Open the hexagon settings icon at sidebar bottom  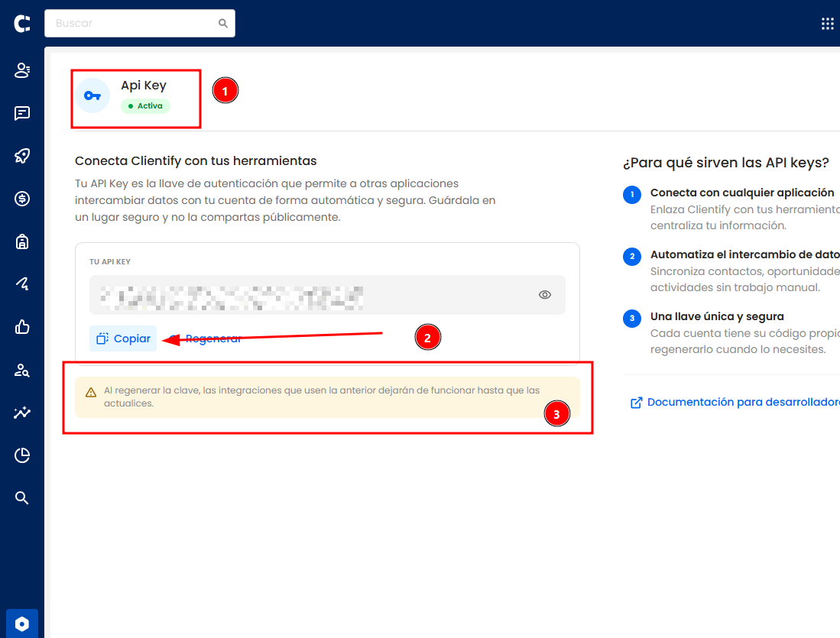[22, 623]
